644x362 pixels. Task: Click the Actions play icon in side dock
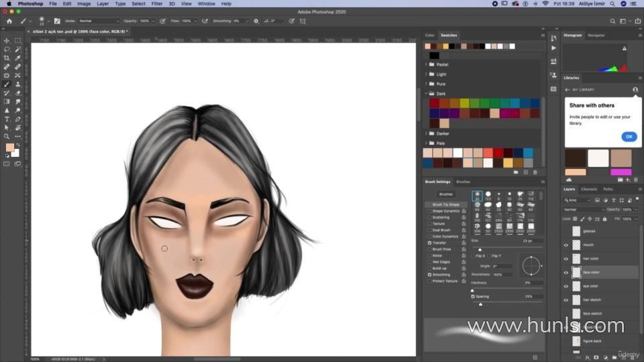pos(553,48)
